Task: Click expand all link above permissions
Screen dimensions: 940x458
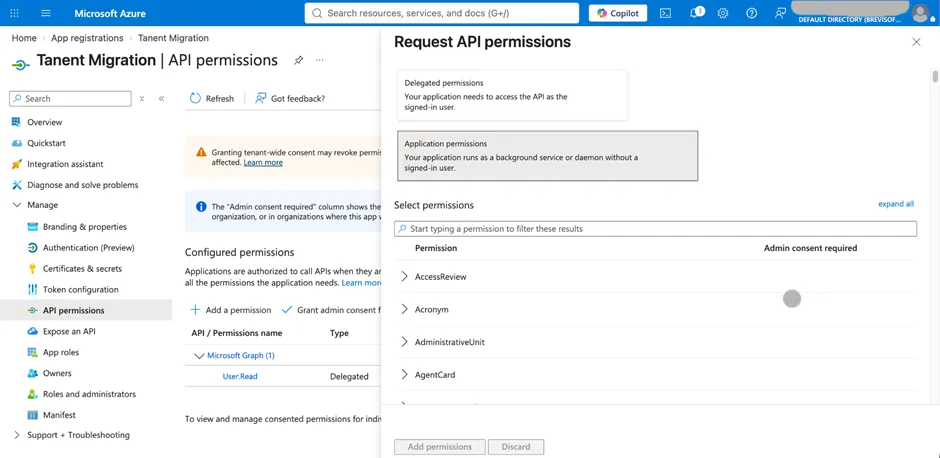Action: (x=896, y=204)
